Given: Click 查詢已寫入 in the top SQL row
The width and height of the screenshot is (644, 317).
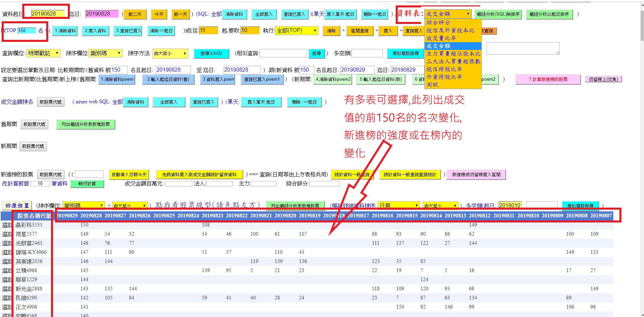Looking at the screenshot, I should tap(294, 14).
